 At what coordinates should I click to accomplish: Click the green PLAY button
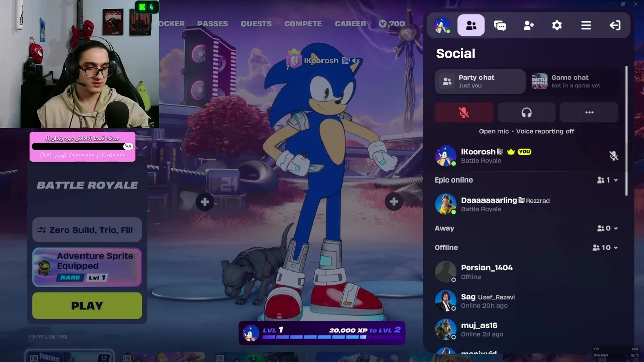click(87, 306)
